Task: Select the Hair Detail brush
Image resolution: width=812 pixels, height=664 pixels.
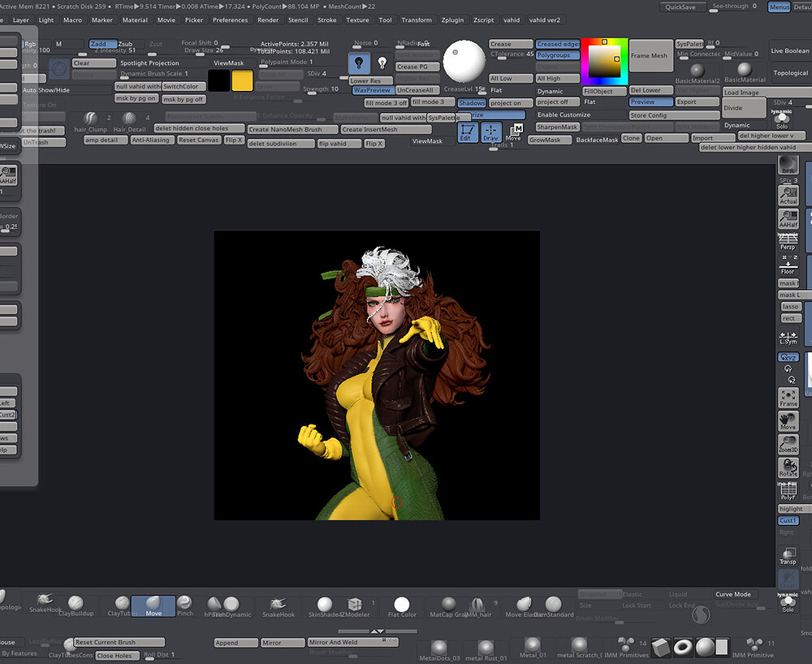Action: (x=129, y=122)
